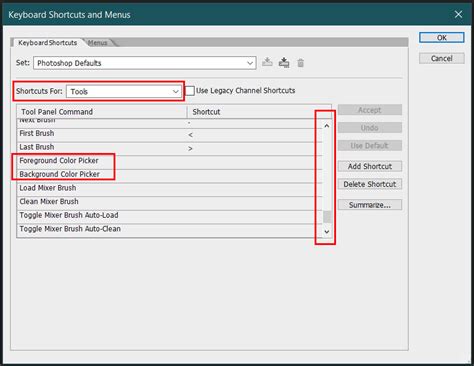Image resolution: width=474 pixels, height=366 pixels.
Task: Open the Shortcuts For dropdown showing Tools
Action: (124, 91)
